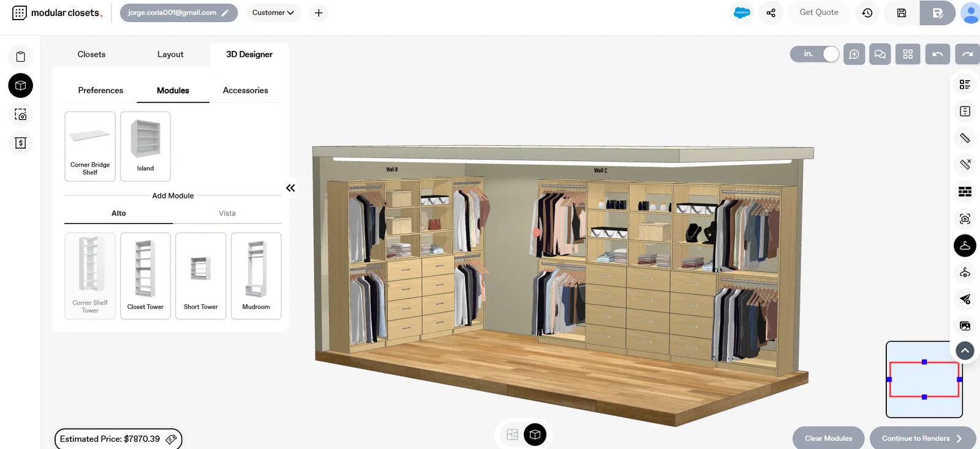Click the Estimated Price tag button

118,439
